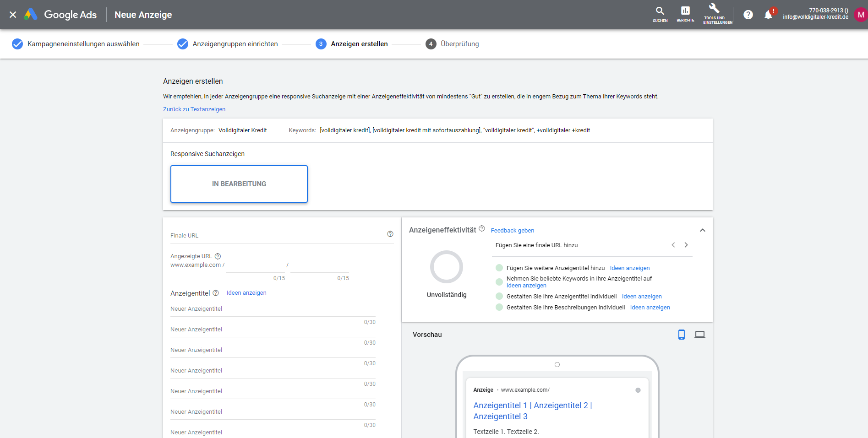Show help for Anzeigentitel
Viewport: 868px width, 438px height.
pos(216,293)
